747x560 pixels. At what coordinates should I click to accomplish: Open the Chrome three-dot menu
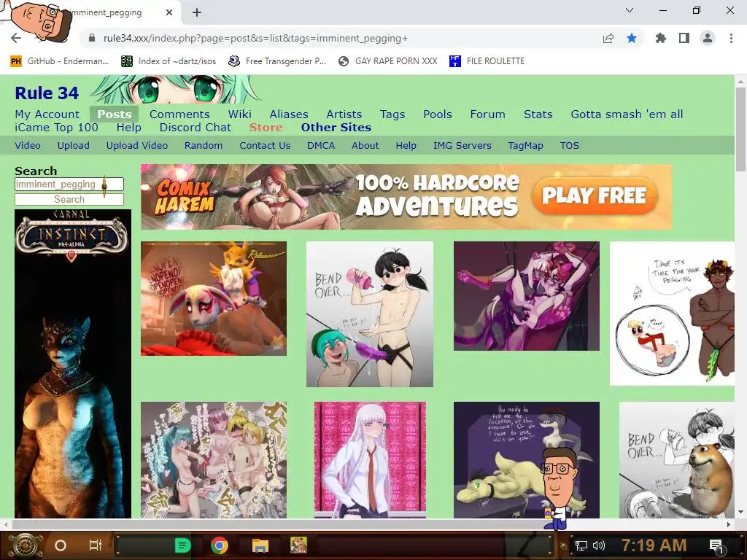pos(731,38)
